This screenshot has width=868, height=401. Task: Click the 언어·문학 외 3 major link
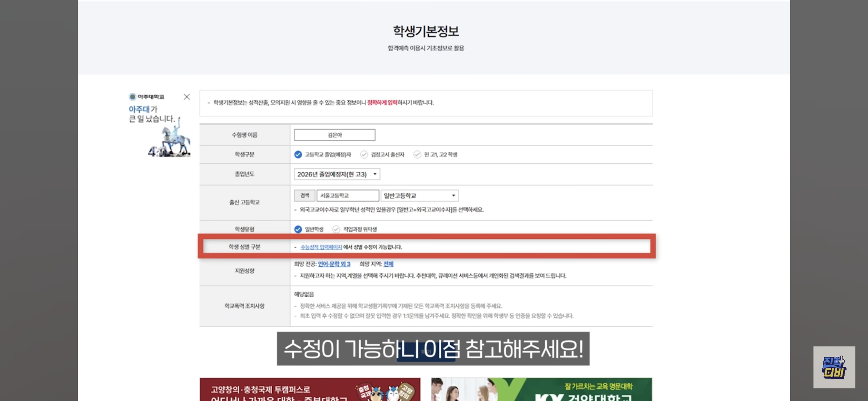tap(334, 264)
